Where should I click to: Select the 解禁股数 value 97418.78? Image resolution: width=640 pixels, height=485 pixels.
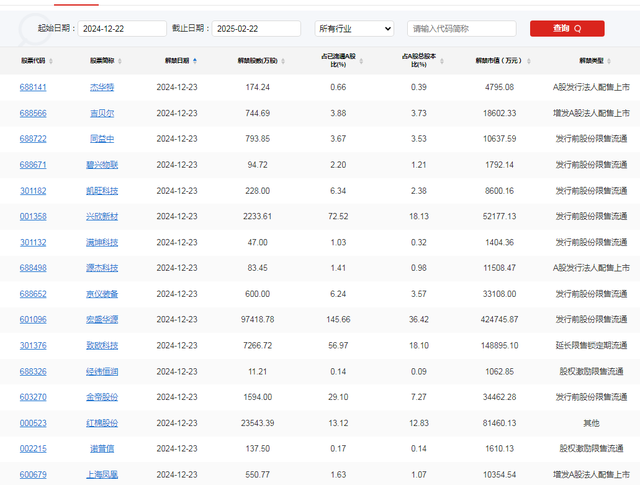click(258, 319)
